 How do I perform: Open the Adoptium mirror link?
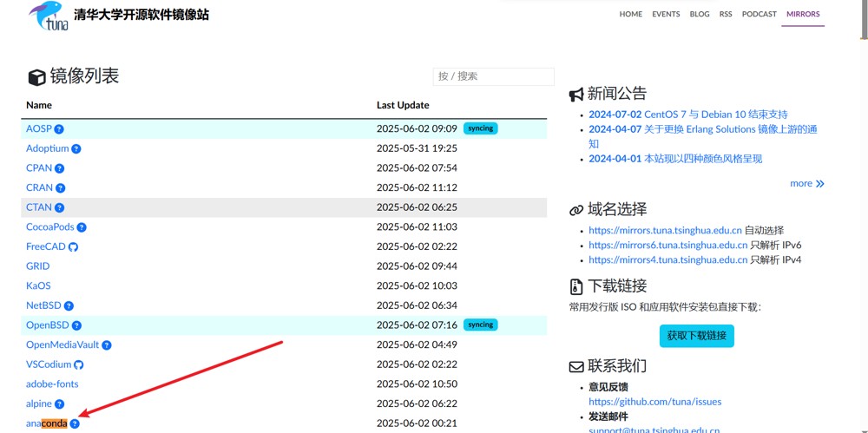coord(48,148)
